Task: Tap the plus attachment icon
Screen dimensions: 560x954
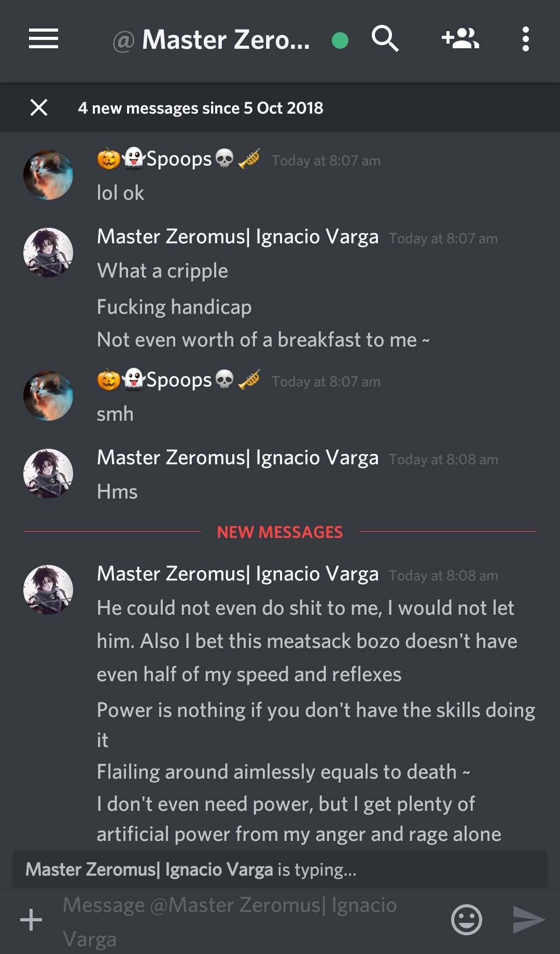Action: (31, 920)
